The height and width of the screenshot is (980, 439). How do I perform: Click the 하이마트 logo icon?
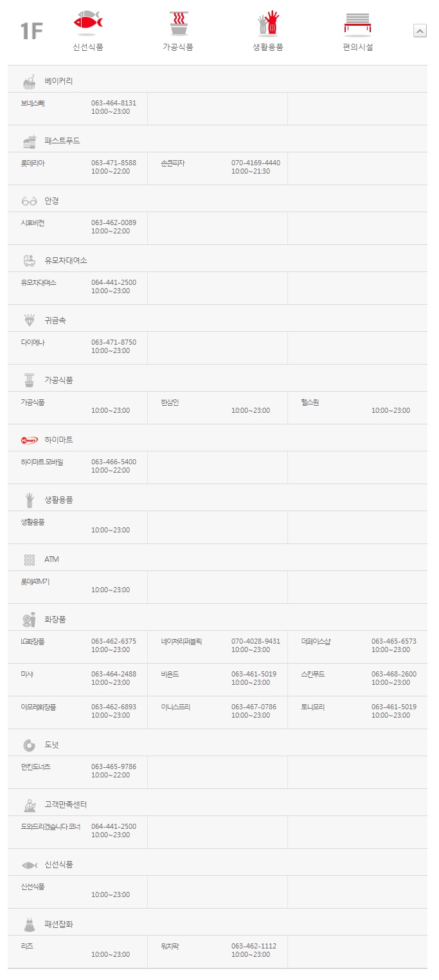[x=30, y=440]
